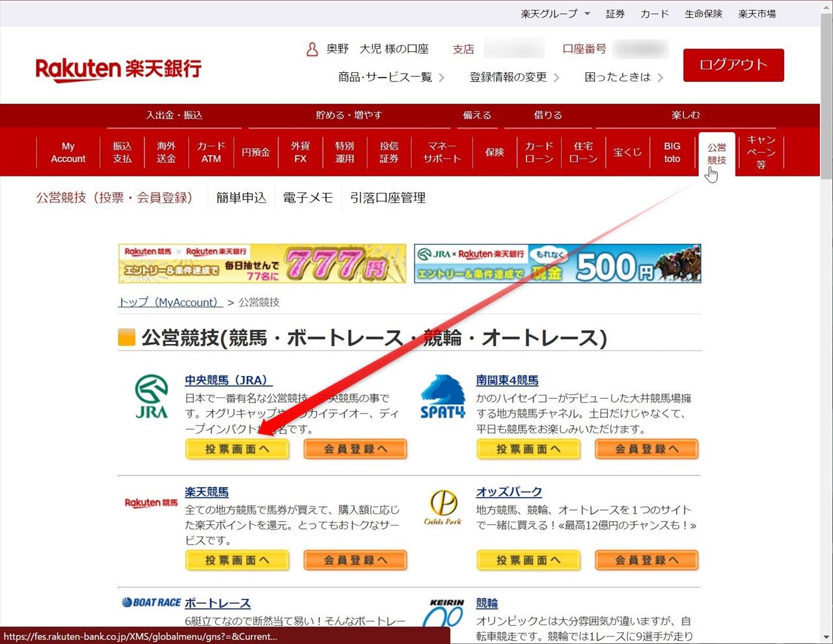Select the カードローン menu item
The image size is (833, 644).
click(x=539, y=152)
